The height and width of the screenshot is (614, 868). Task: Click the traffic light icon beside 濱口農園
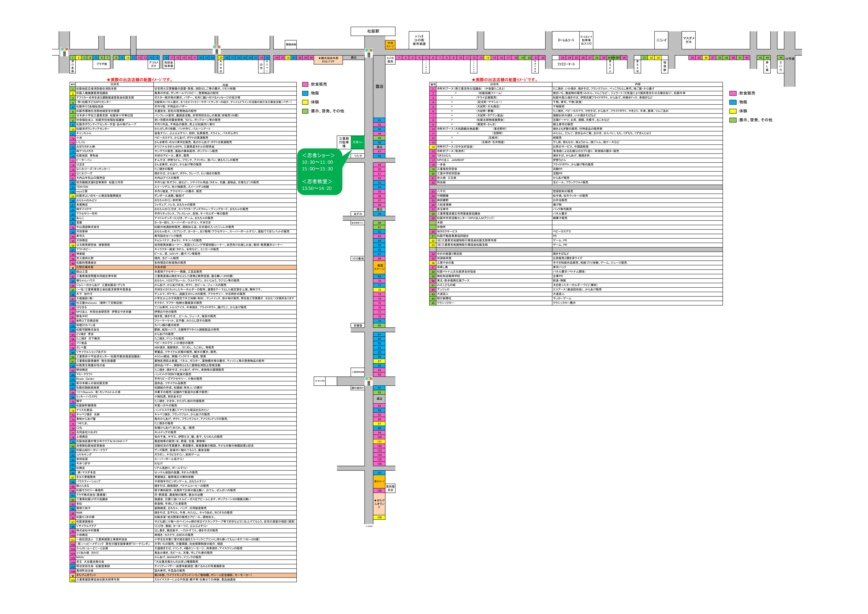[64, 51]
